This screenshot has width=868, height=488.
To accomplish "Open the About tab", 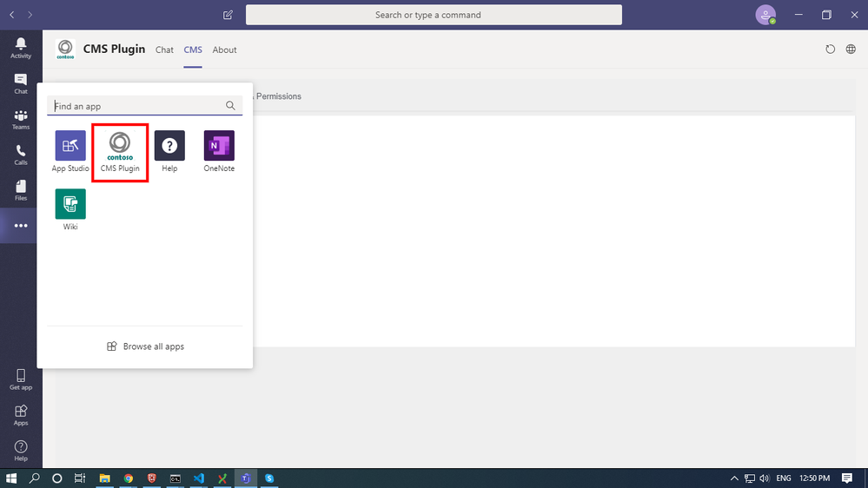I will tap(224, 49).
